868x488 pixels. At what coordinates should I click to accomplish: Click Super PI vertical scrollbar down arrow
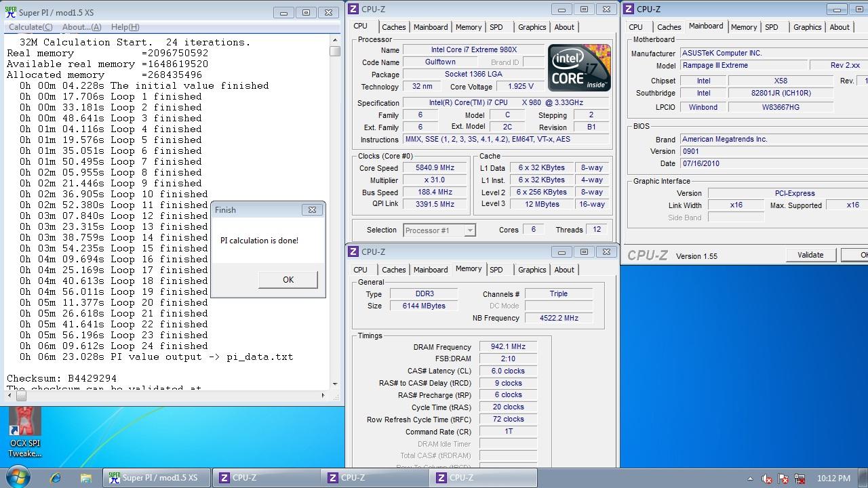[x=335, y=384]
